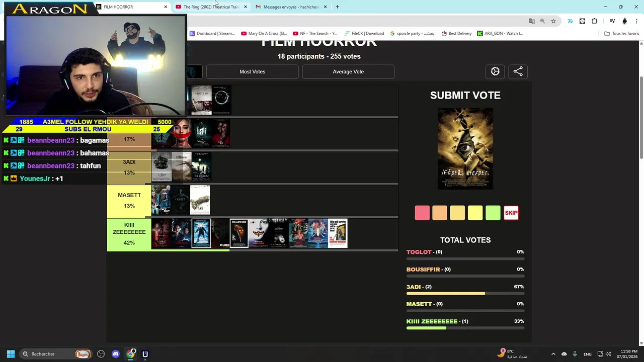The image size is (644, 362).
Task: Select The Exorcist poster in 3ADI tier
Action: pyautogui.click(x=201, y=167)
